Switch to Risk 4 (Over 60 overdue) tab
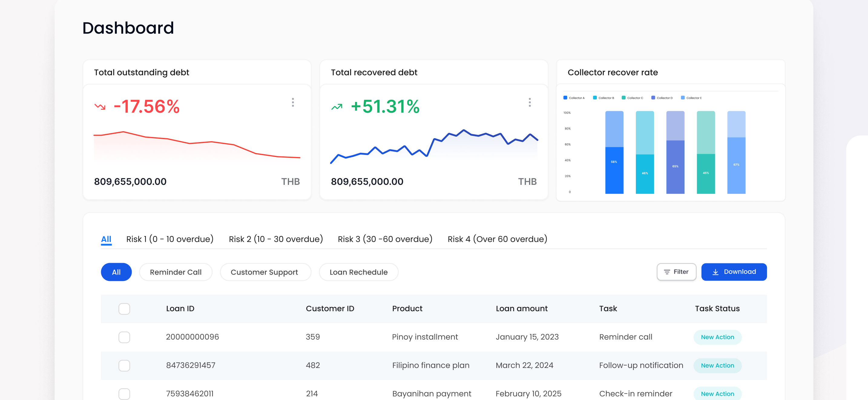The height and width of the screenshot is (400, 868). point(497,239)
